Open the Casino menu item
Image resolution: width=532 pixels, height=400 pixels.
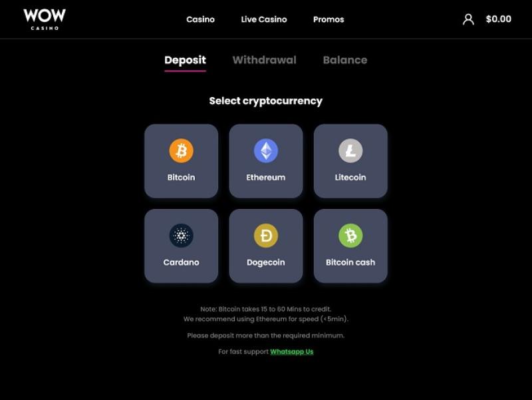coord(201,19)
